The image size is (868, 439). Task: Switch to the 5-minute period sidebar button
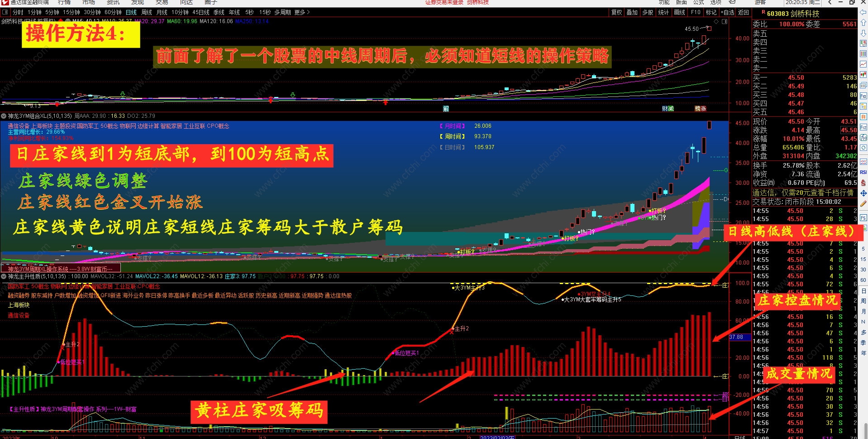coord(863,249)
